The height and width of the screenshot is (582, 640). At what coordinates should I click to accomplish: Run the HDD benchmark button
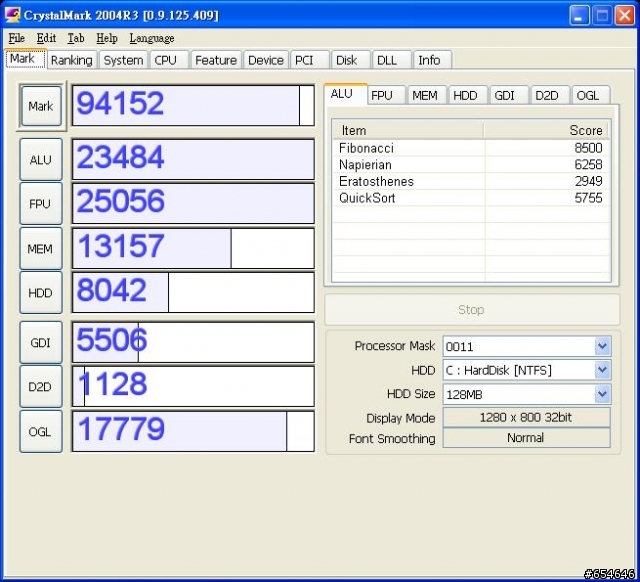(41, 293)
